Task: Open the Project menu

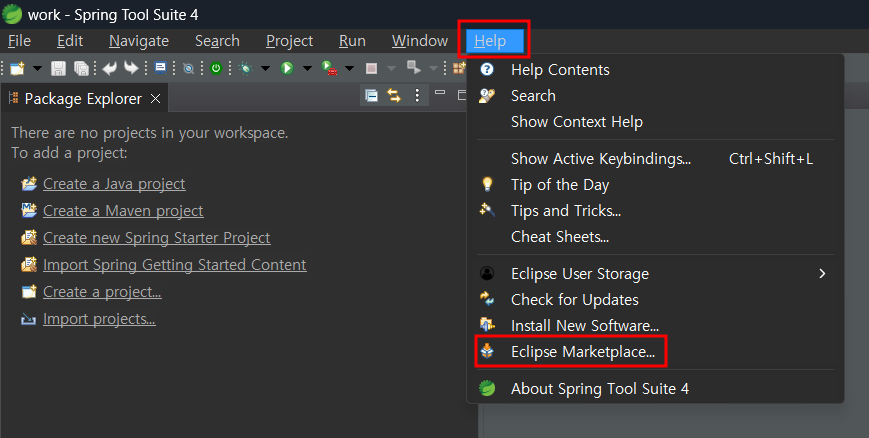Action: [x=289, y=41]
